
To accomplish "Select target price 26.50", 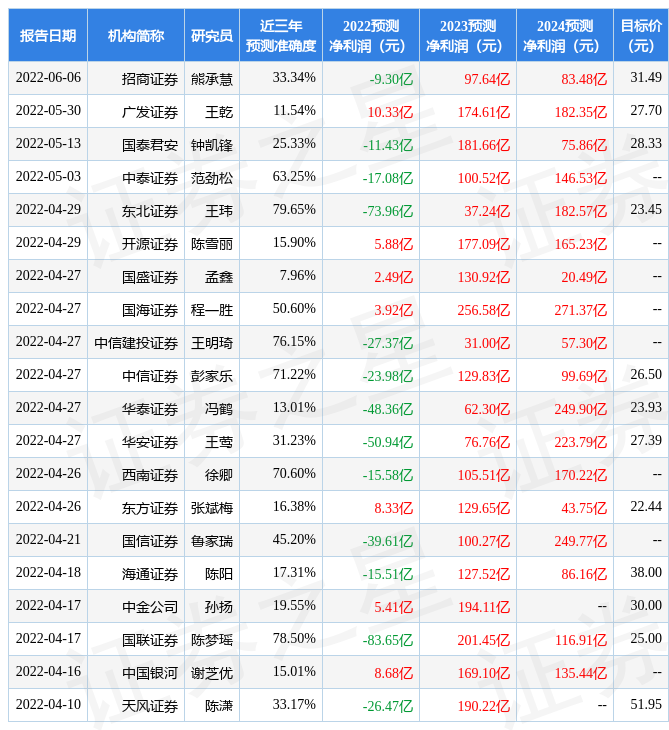I will pyautogui.click(x=646, y=375).
